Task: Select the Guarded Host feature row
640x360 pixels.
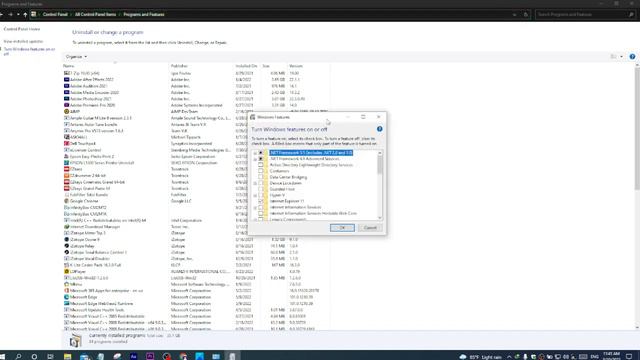Action: (282, 189)
